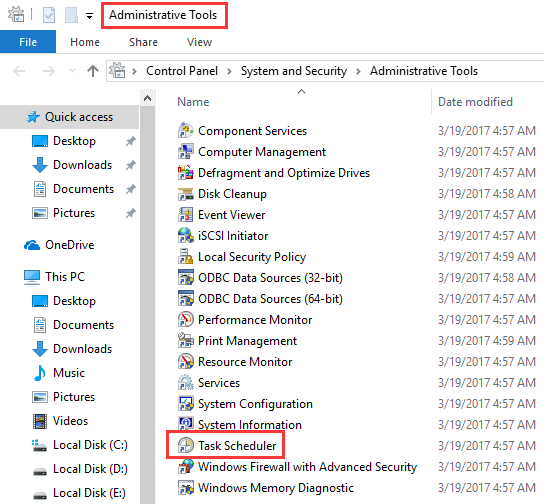Select This PC in navigation pane
The width and height of the screenshot is (544, 504).
(65, 277)
